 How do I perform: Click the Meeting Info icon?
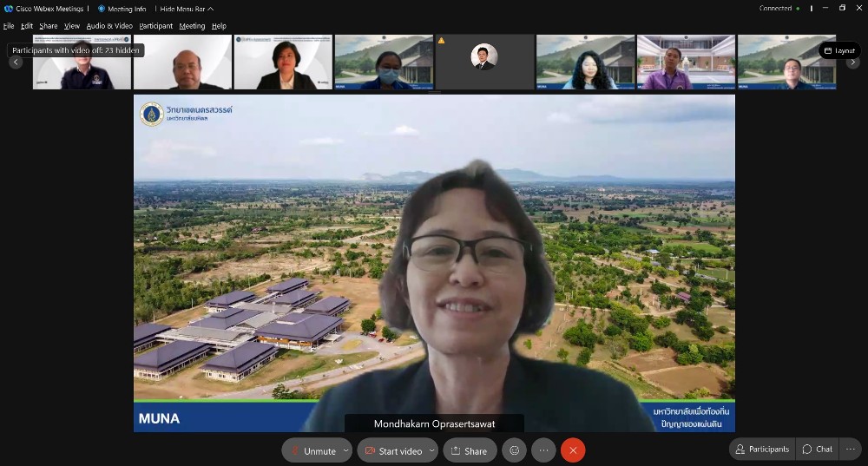(102, 9)
